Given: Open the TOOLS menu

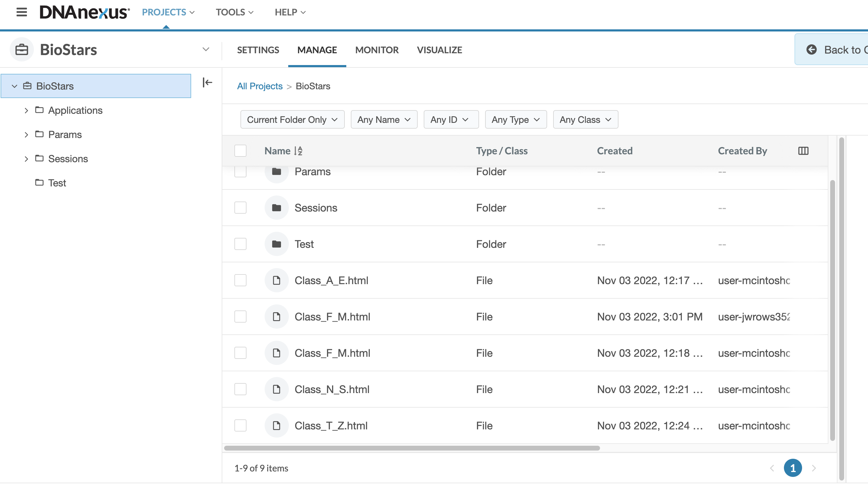Looking at the screenshot, I should [x=234, y=12].
